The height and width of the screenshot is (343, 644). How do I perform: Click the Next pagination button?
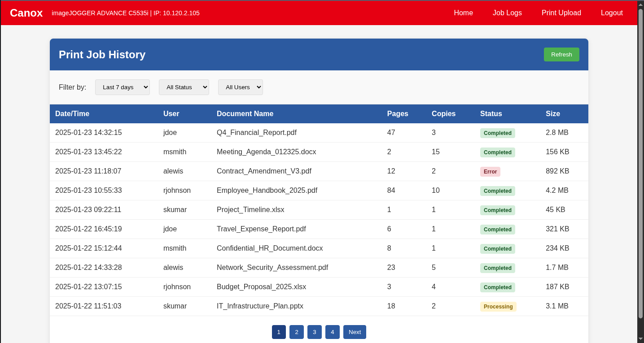pyautogui.click(x=355, y=332)
